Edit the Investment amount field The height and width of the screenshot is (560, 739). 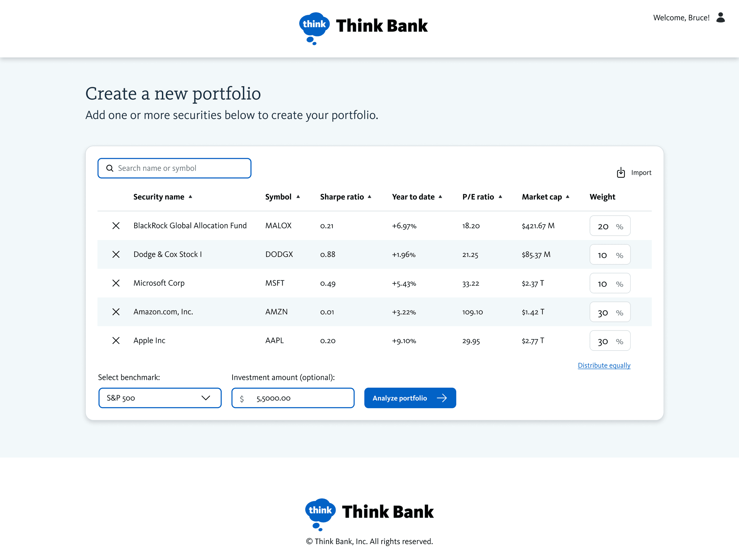tap(293, 398)
